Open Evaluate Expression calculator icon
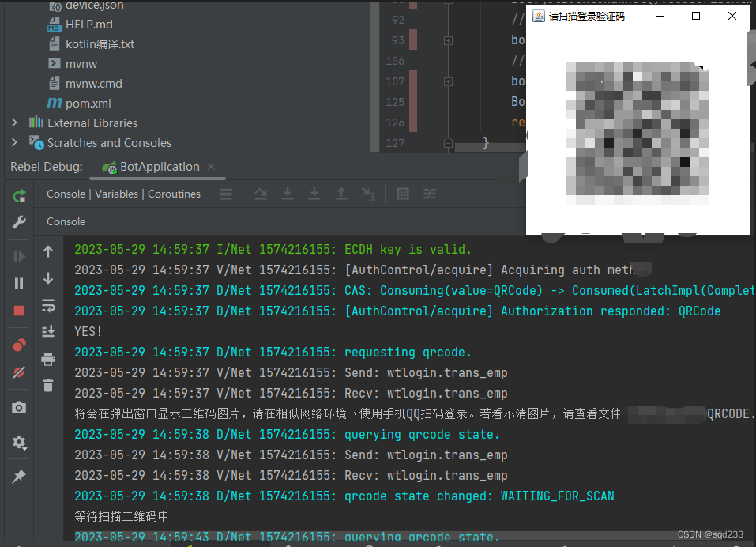Screen dimensions: 756x547 coord(403,194)
